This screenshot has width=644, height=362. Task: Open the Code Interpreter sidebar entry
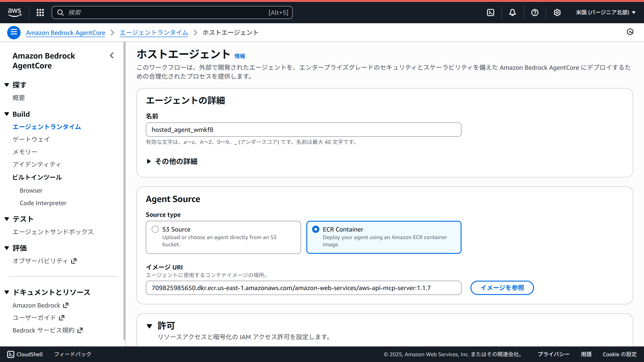43,203
